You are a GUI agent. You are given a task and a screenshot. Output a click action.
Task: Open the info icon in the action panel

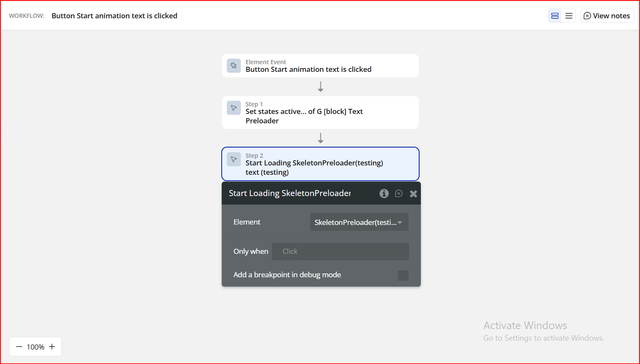coord(384,193)
